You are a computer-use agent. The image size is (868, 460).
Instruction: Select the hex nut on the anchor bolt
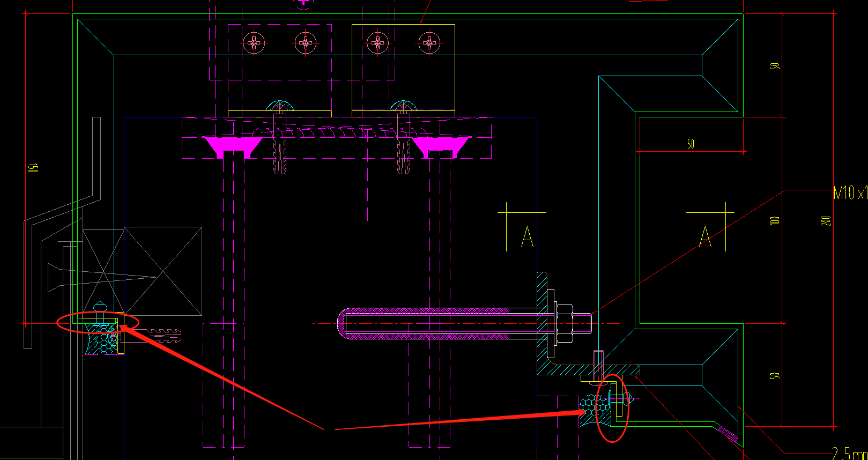[x=565, y=324]
